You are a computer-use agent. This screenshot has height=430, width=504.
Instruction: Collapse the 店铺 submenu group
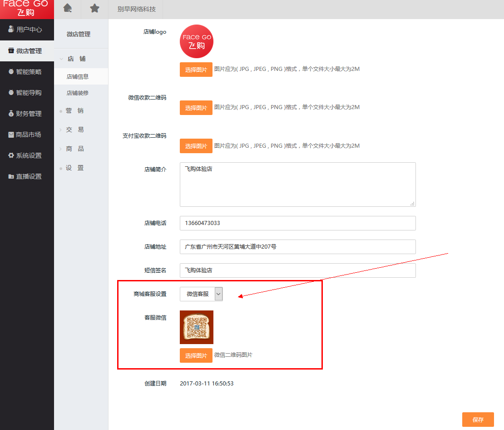click(76, 59)
